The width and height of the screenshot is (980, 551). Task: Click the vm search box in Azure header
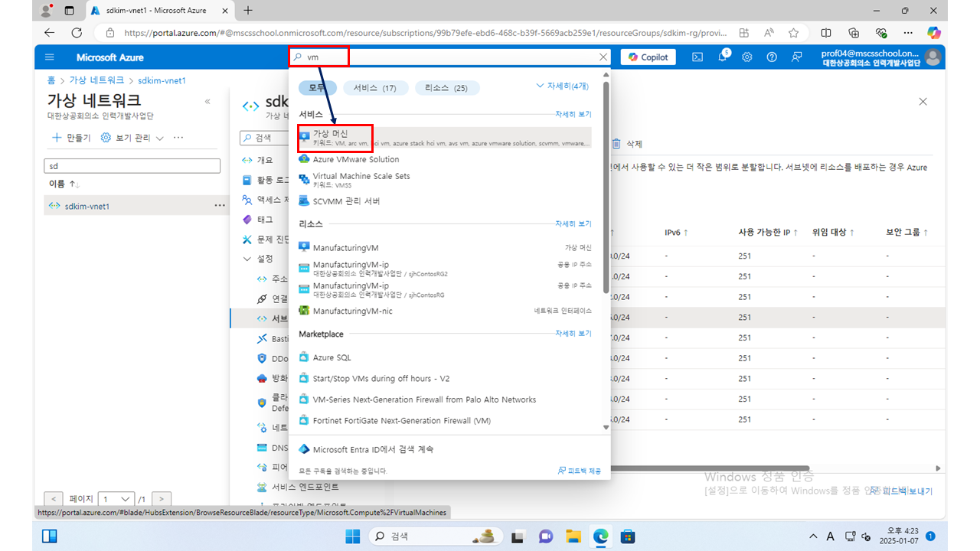click(x=449, y=57)
